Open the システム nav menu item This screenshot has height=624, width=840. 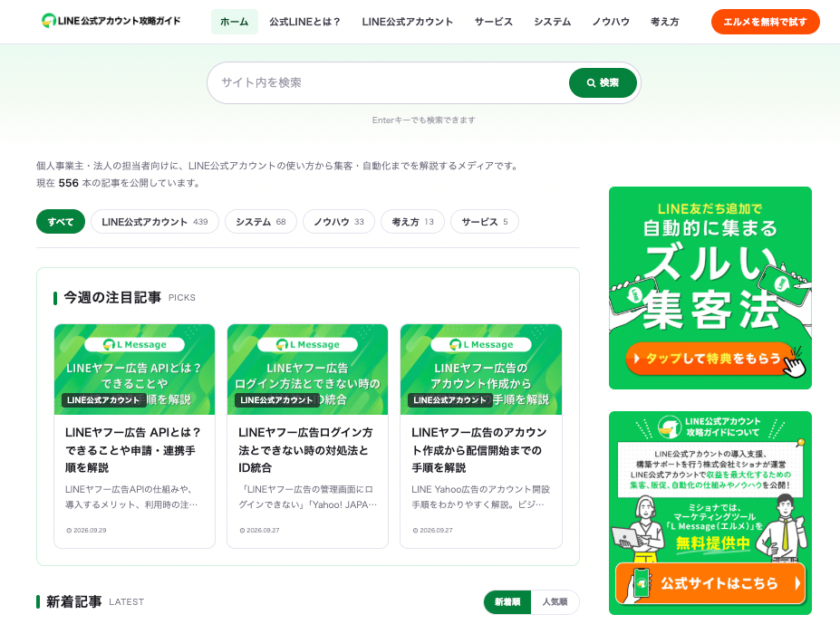[x=552, y=22]
